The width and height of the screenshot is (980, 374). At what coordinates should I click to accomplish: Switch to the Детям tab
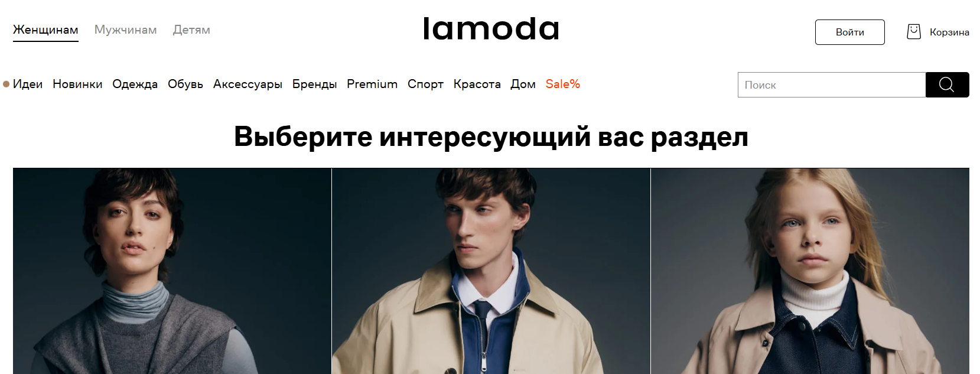pyautogui.click(x=191, y=30)
